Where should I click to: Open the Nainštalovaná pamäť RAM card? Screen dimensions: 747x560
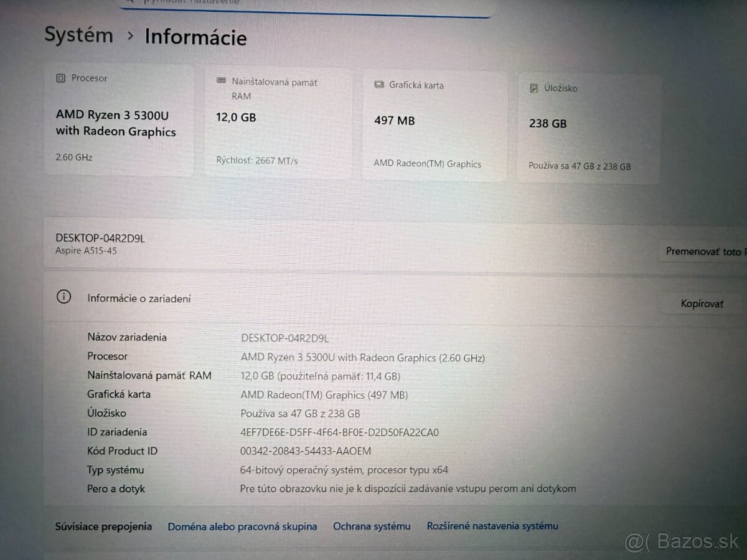click(x=278, y=123)
